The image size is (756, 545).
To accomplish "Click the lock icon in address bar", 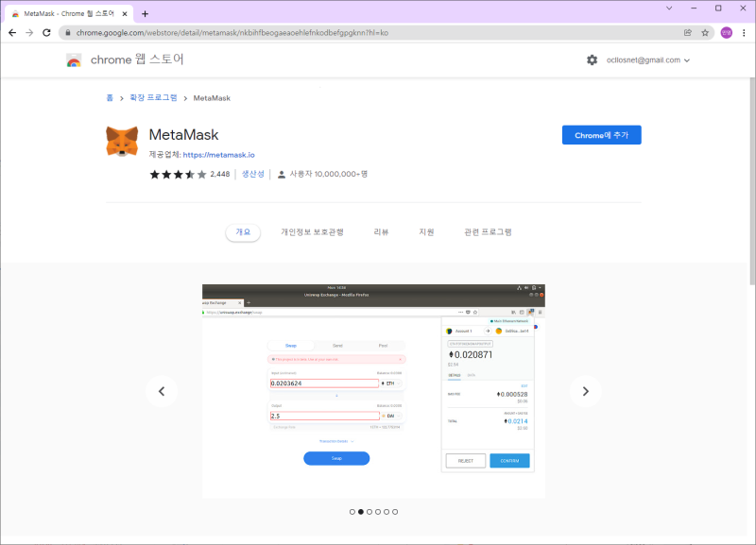I will [67, 33].
